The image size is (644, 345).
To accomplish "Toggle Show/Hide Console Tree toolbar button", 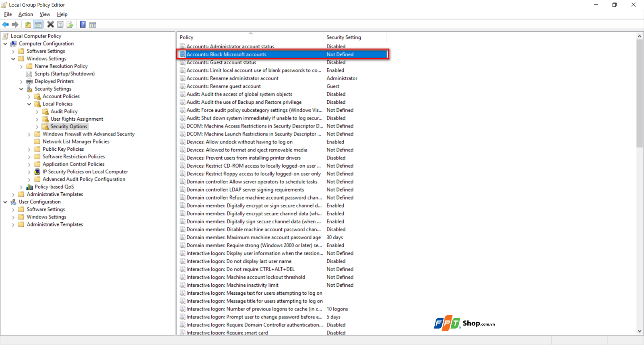I will 38,25.
